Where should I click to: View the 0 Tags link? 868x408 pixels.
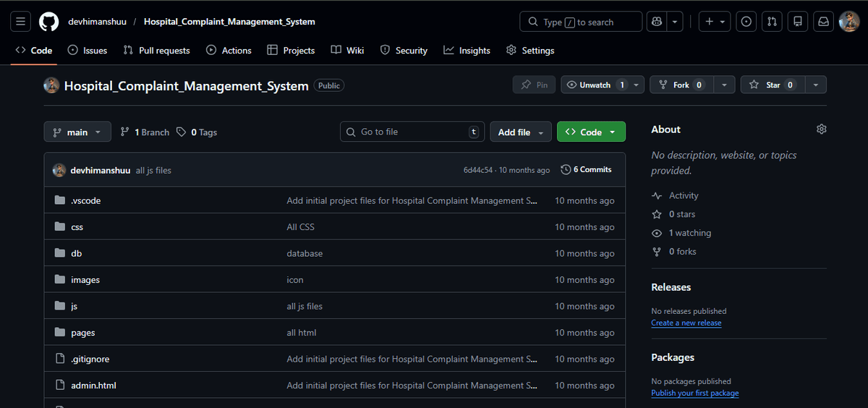coord(196,132)
